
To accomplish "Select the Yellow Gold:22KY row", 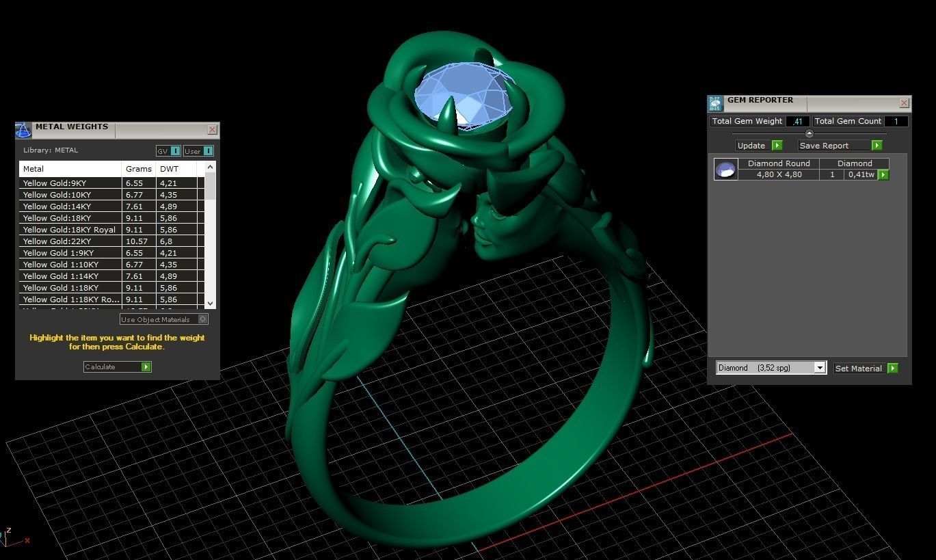I will coord(111,241).
